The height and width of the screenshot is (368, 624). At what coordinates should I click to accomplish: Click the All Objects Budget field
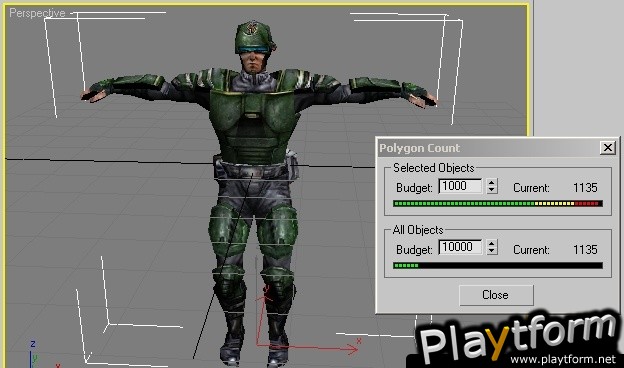point(460,247)
